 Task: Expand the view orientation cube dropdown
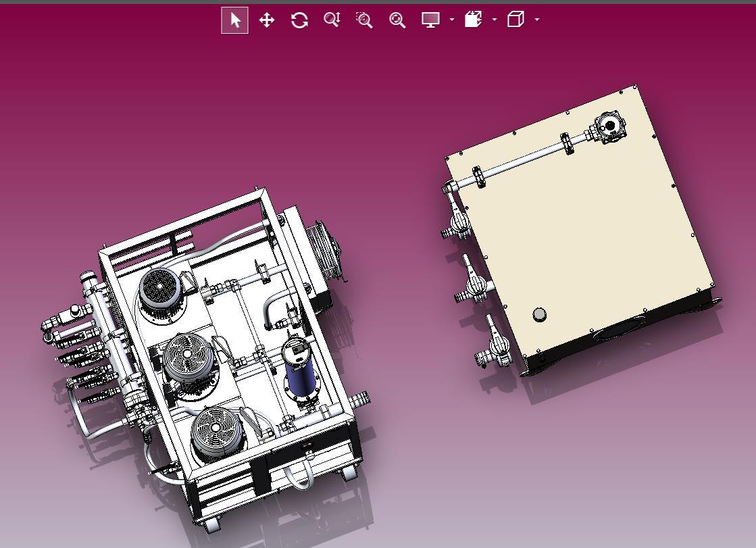tap(537, 20)
